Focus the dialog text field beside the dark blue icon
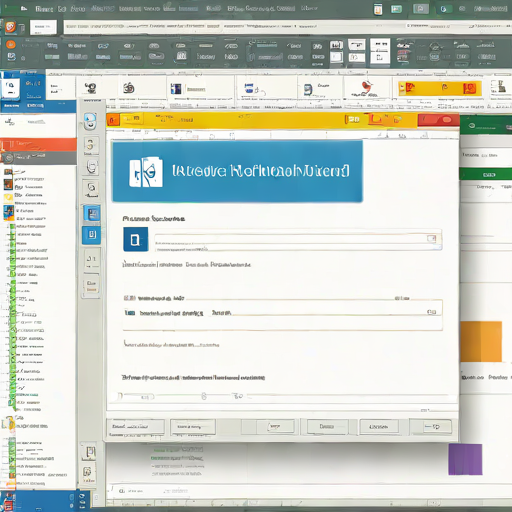This screenshot has height=512, width=512. point(298,240)
